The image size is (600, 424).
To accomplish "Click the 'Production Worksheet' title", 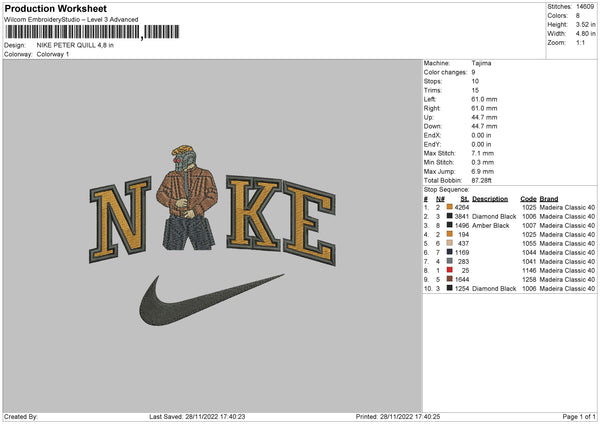I will coord(55,8).
